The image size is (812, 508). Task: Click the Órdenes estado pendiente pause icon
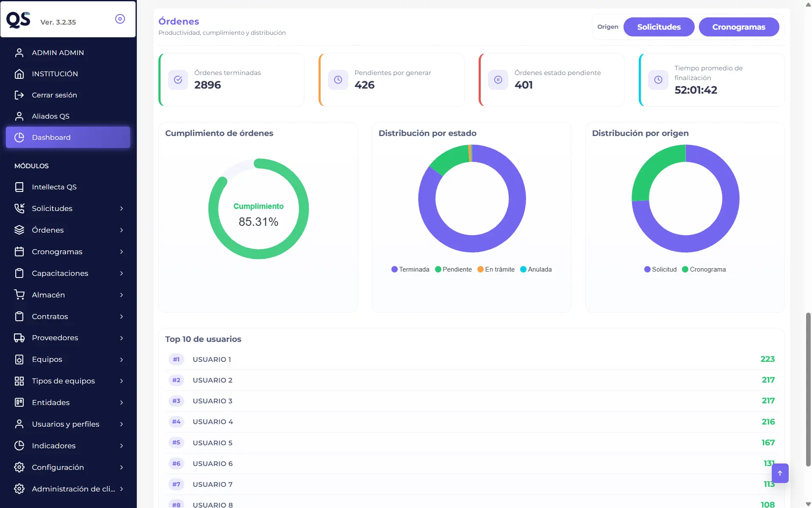(x=498, y=80)
